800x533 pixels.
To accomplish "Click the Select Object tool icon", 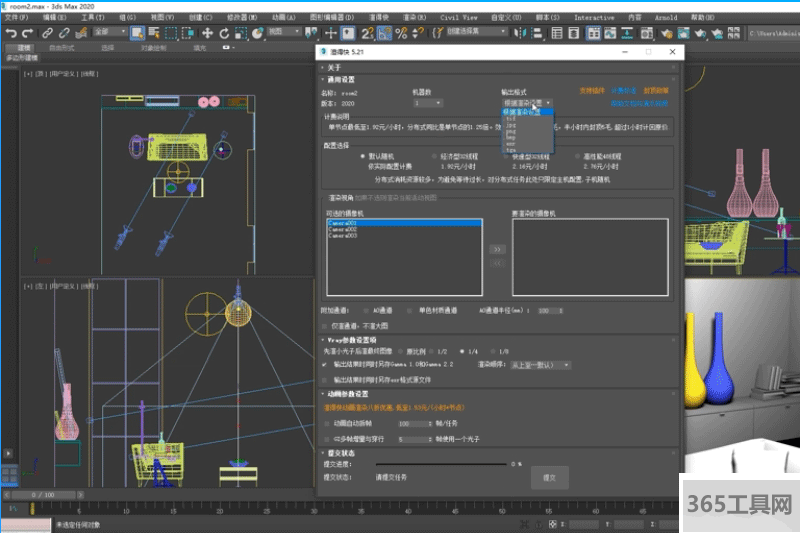I will 137,32.
